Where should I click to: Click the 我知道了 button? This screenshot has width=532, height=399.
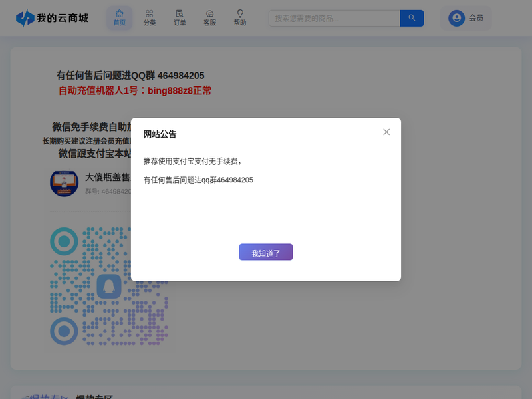266,252
